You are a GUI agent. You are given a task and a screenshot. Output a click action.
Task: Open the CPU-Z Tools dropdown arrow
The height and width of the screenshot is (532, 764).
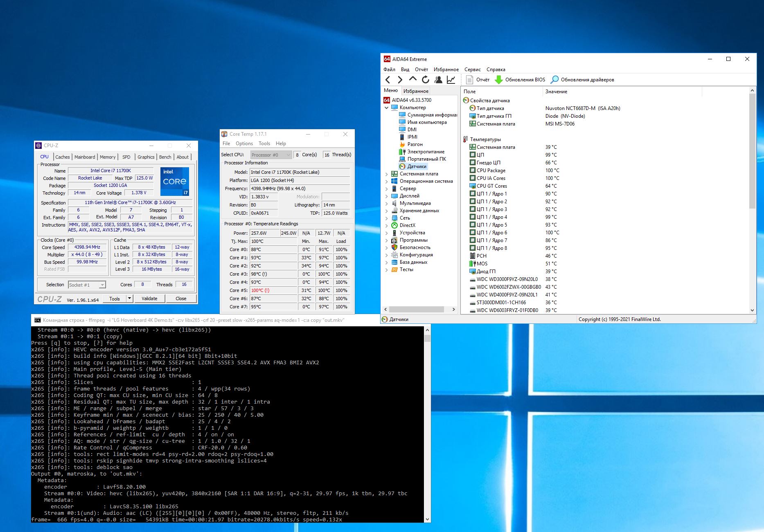coord(130,299)
